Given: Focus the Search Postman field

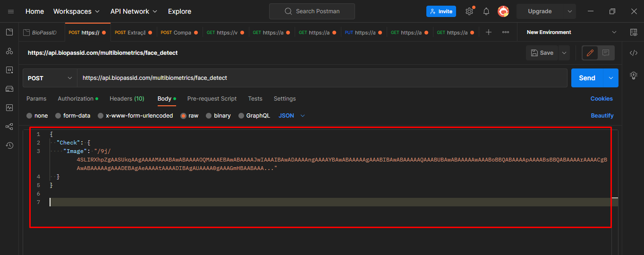Looking at the screenshot, I should pos(312,11).
